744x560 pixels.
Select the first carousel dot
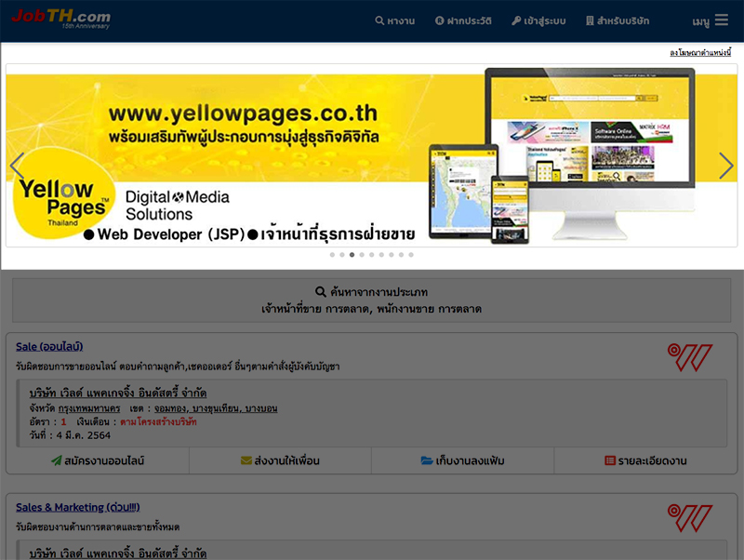[x=332, y=255]
